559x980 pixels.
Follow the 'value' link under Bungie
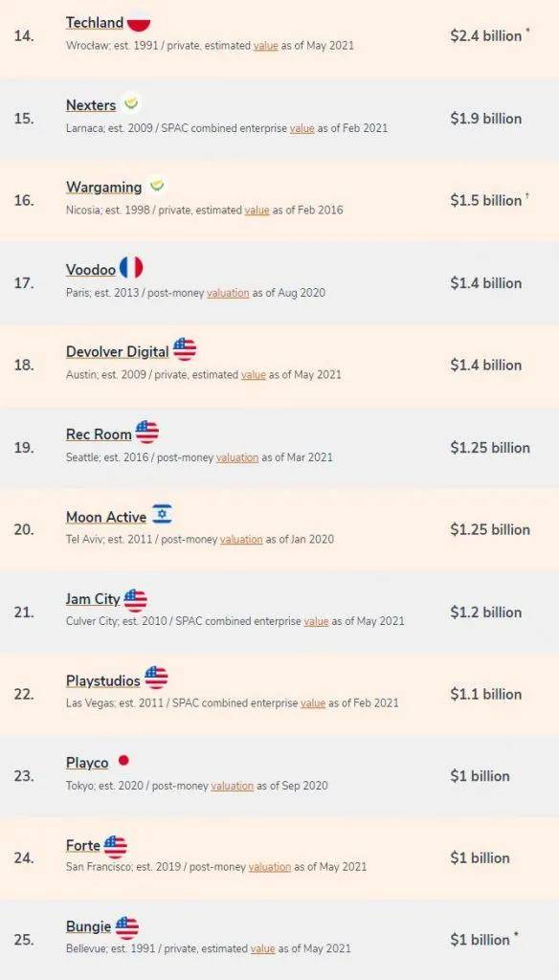point(262,948)
